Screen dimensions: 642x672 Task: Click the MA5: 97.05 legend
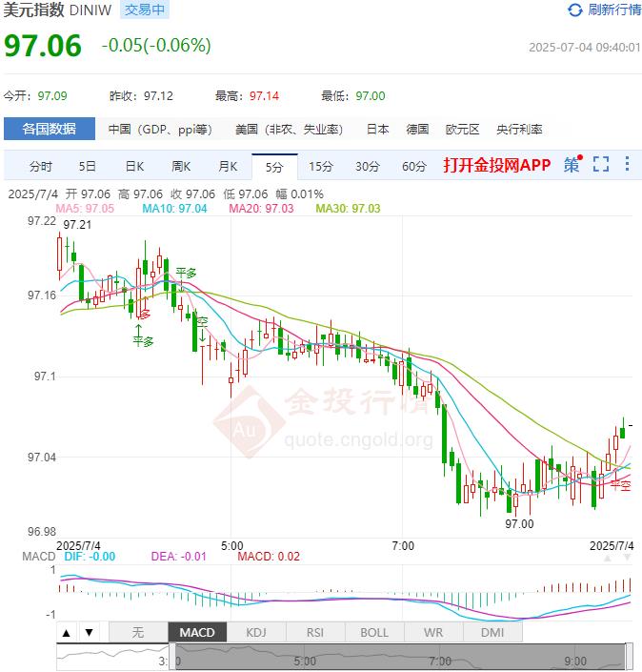pos(85,209)
